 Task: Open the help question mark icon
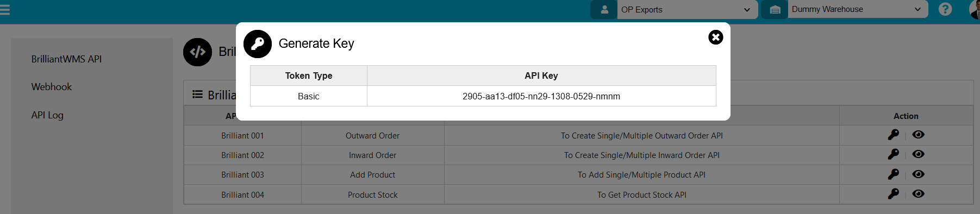tap(945, 9)
